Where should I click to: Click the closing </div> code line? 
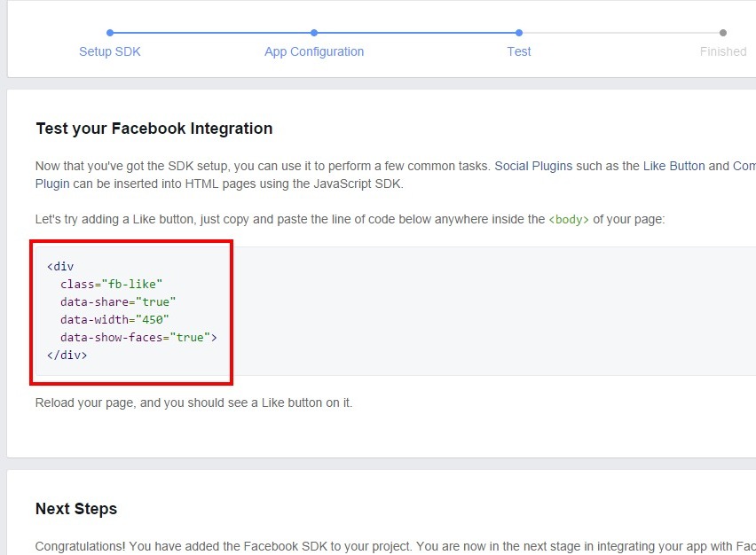[67, 356]
